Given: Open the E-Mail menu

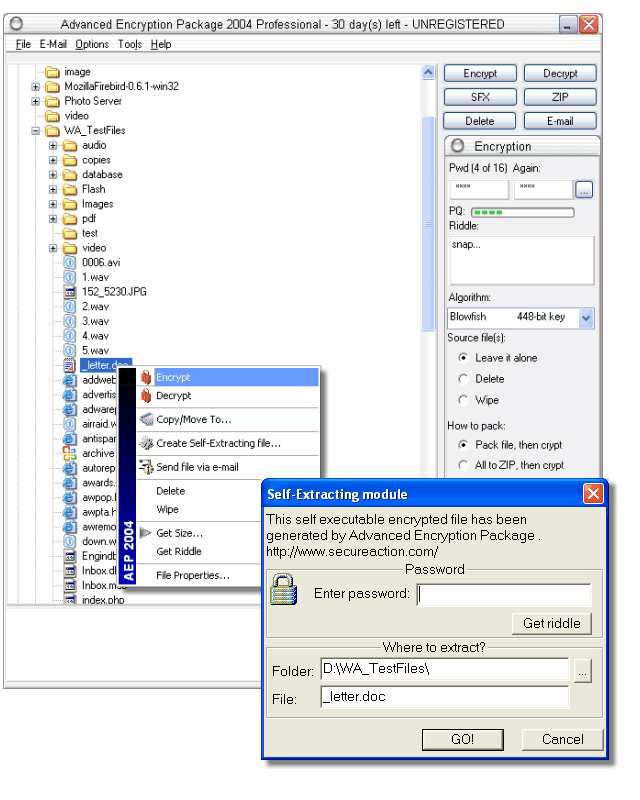Looking at the screenshot, I should tap(53, 44).
